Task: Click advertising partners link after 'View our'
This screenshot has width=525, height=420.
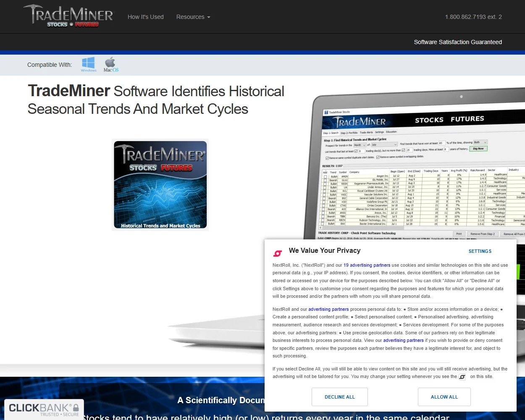Action: tap(403, 340)
